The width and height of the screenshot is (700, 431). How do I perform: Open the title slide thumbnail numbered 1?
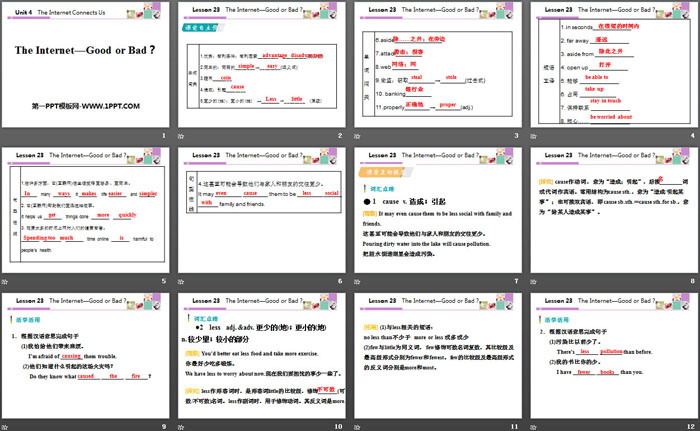tap(86, 70)
